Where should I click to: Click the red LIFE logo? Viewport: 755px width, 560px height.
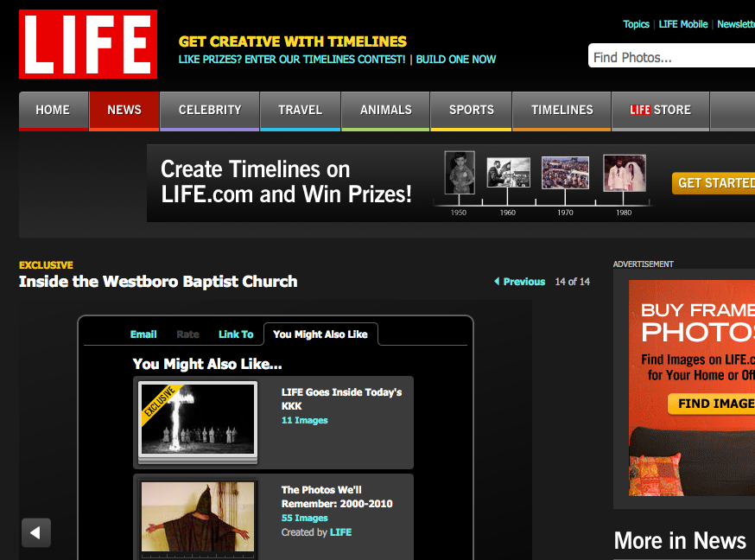click(x=88, y=44)
